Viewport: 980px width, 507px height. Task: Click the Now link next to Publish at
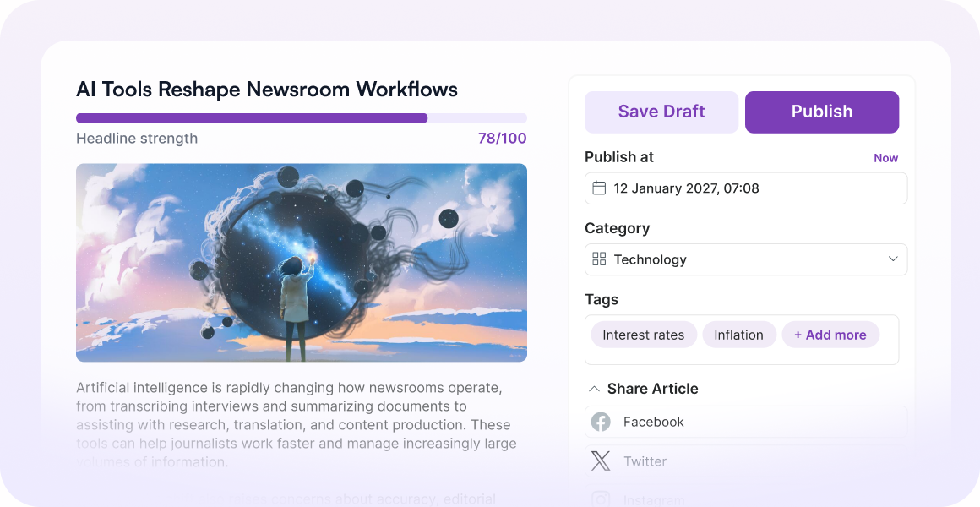[x=885, y=158]
